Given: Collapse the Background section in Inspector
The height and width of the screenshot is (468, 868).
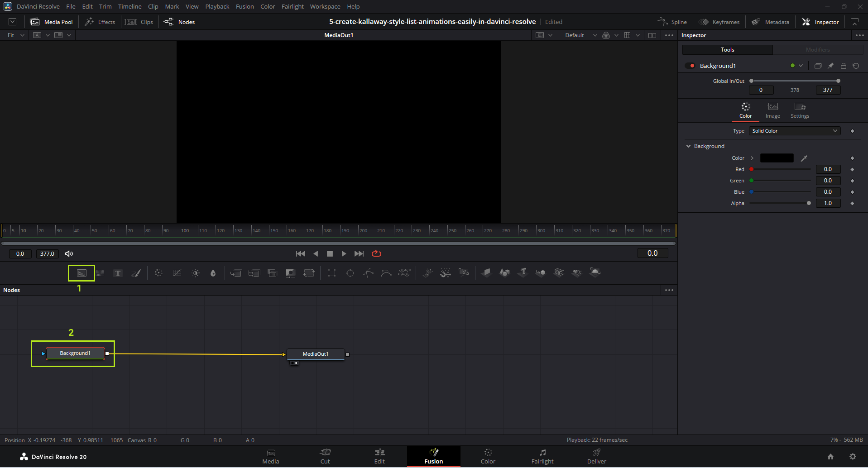Looking at the screenshot, I should [689, 146].
